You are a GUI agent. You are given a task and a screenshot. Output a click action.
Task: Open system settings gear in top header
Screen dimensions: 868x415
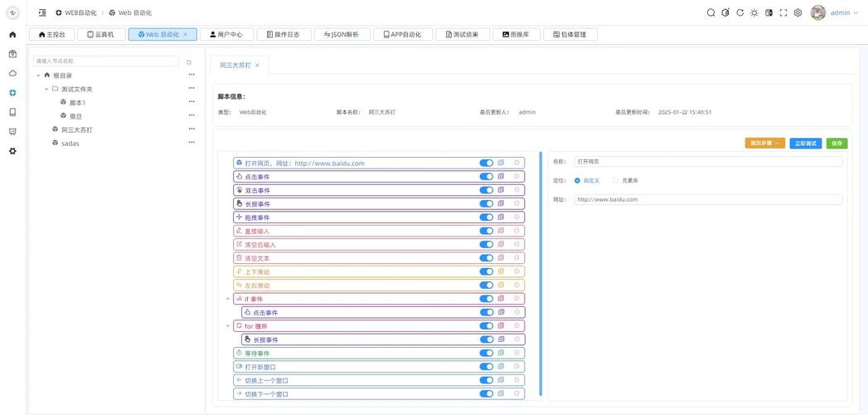click(798, 12)
